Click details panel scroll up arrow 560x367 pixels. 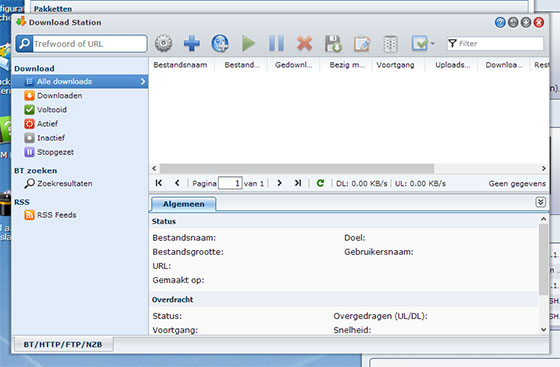[x=543, y=219]
